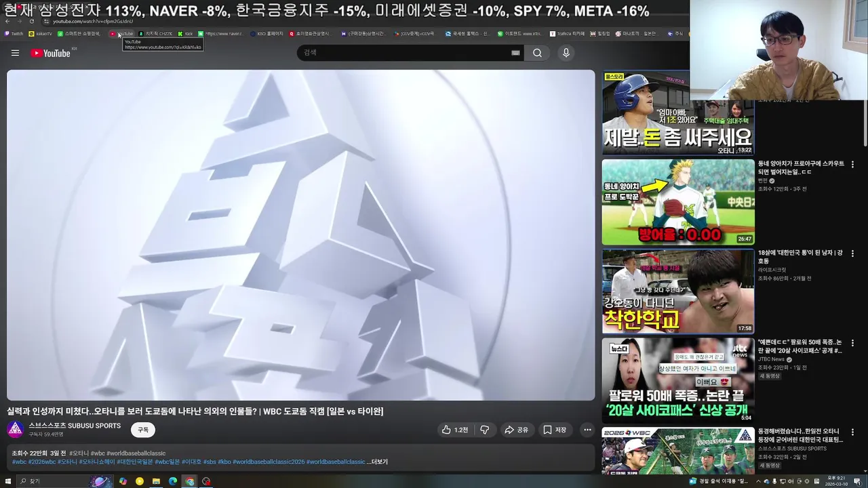
Task: Open taskbar clock showing 오후 9:21
Action: click(835, 481)
